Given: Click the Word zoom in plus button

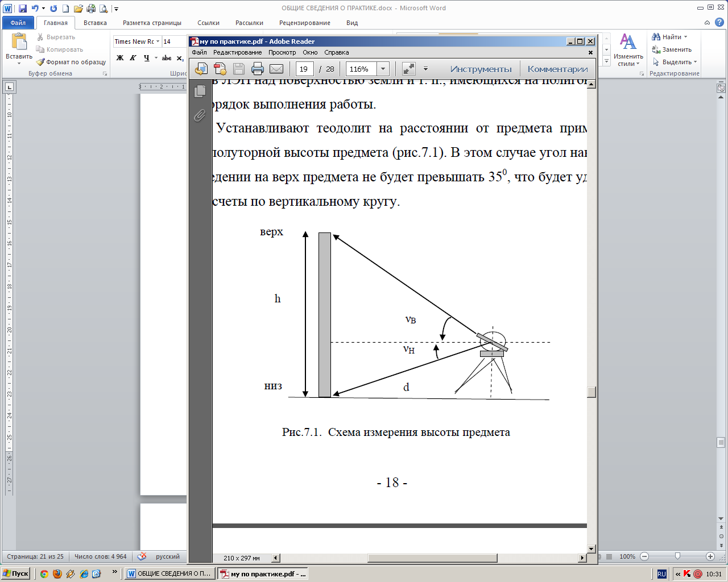Looking at the screenshot, I should 710,556.
